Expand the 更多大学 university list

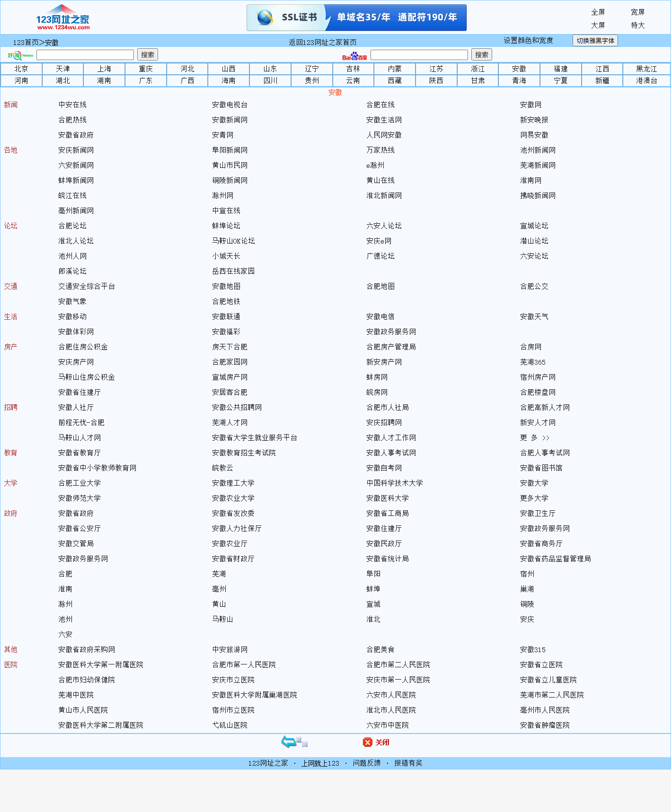534,498
